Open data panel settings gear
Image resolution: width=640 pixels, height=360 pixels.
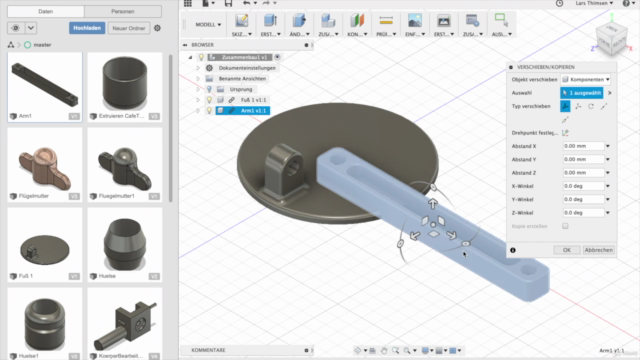157,28
